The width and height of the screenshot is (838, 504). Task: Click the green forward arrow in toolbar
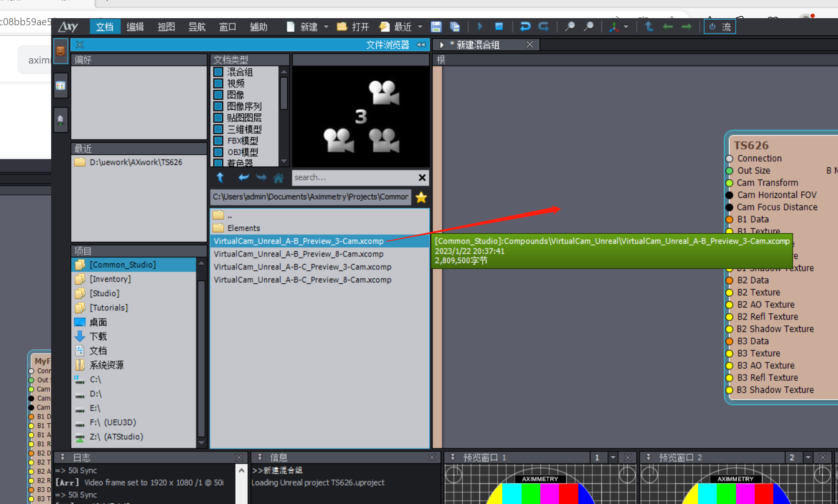pos(686,27)
